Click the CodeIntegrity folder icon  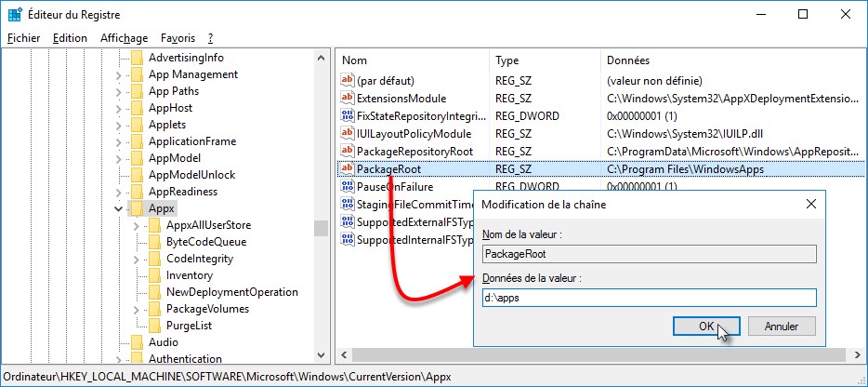155,259
